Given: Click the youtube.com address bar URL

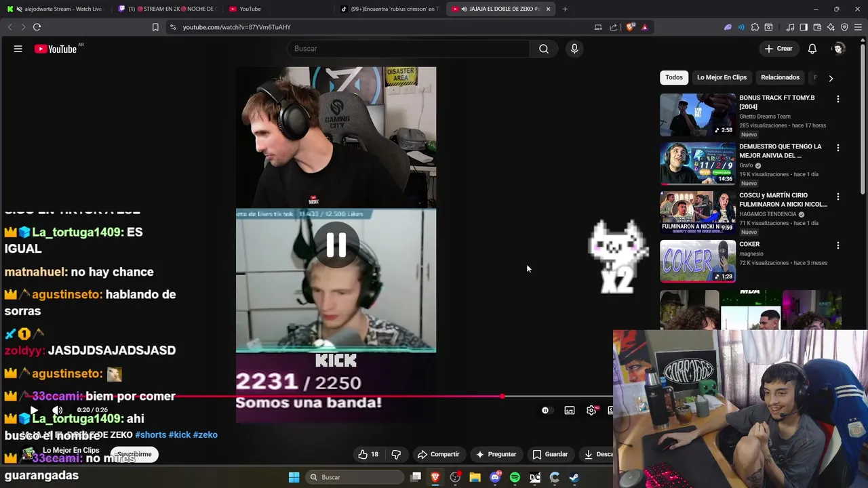Looking at the screenshot, I should (x=237, y=27).
